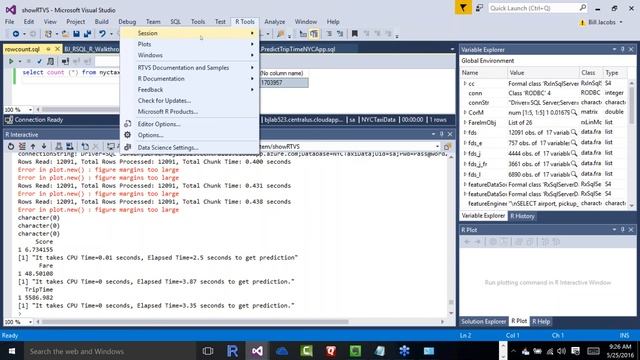Click the Parse checkmark in SQL toolbar
640x360 pixels.
click(x=39, y=61)
